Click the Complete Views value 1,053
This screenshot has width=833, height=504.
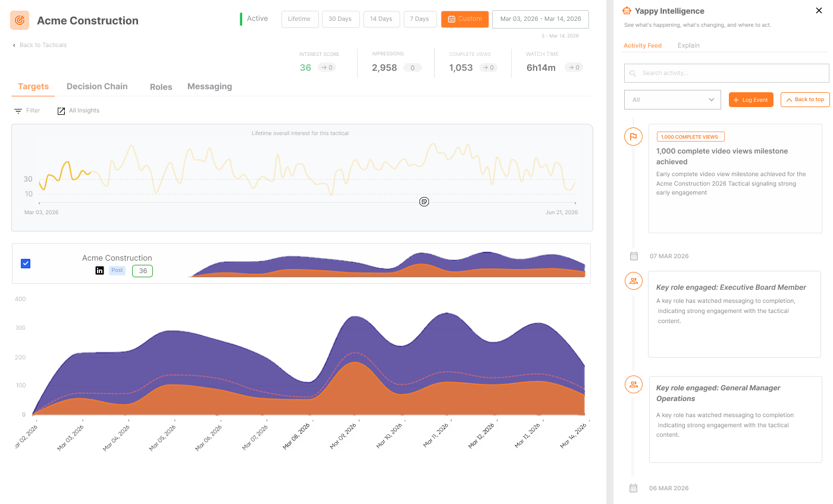tap(461, 68)
